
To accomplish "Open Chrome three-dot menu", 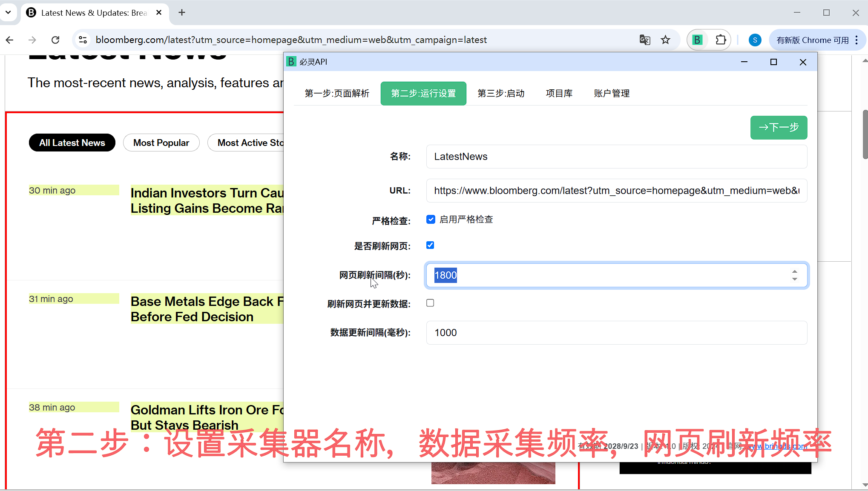I will [x=857, y=40].
